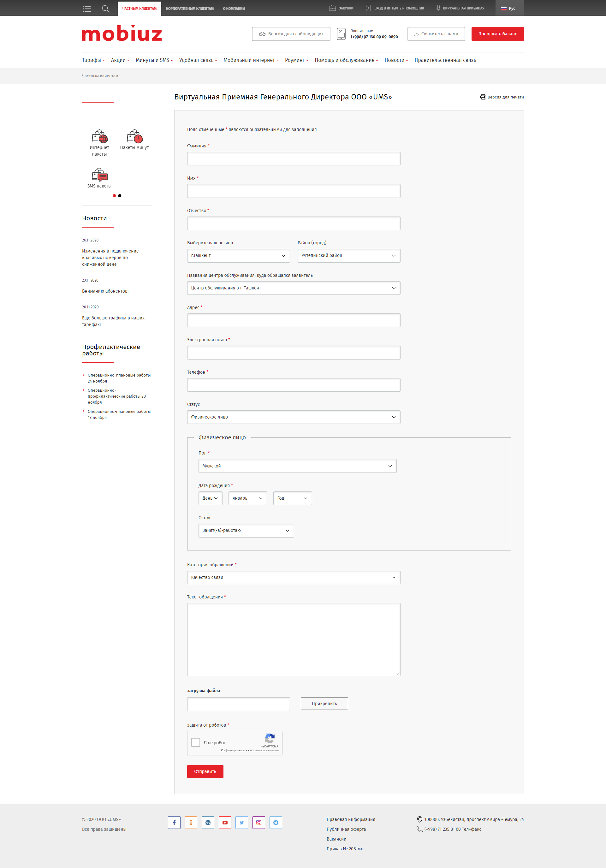
Task: Expand the Статус физического лица dropdown
Action: click(x=245, y=530)
